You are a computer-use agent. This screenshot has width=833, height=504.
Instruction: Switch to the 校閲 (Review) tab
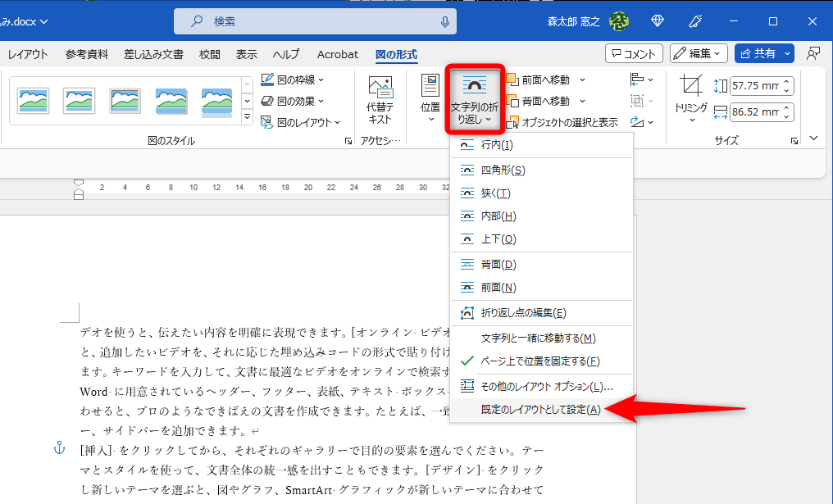point(207,54)
